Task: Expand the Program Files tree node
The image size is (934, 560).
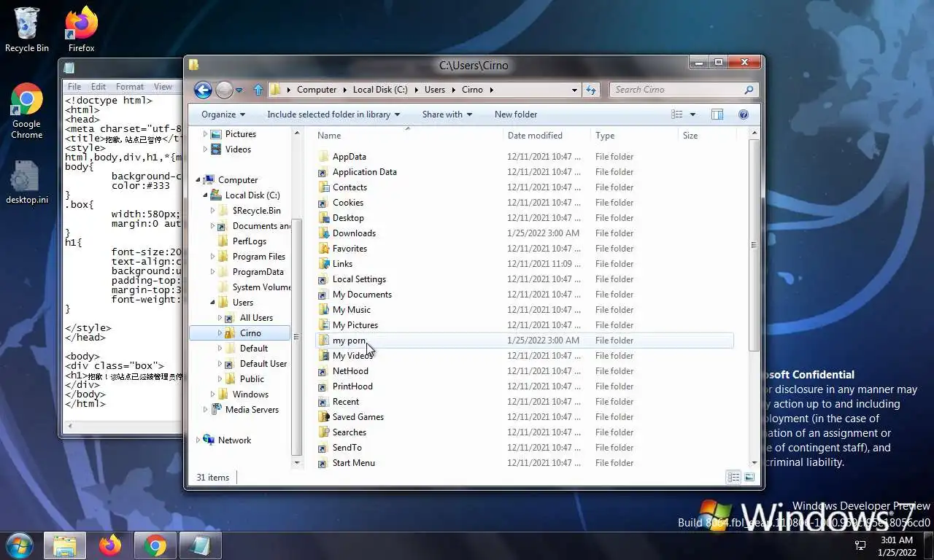Action: (212, 257)
